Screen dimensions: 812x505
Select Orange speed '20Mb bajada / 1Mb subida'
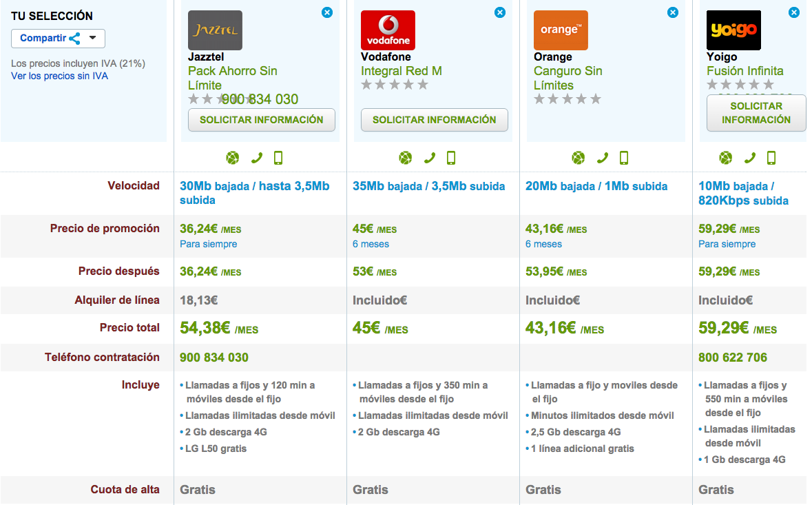pos(596,187)
